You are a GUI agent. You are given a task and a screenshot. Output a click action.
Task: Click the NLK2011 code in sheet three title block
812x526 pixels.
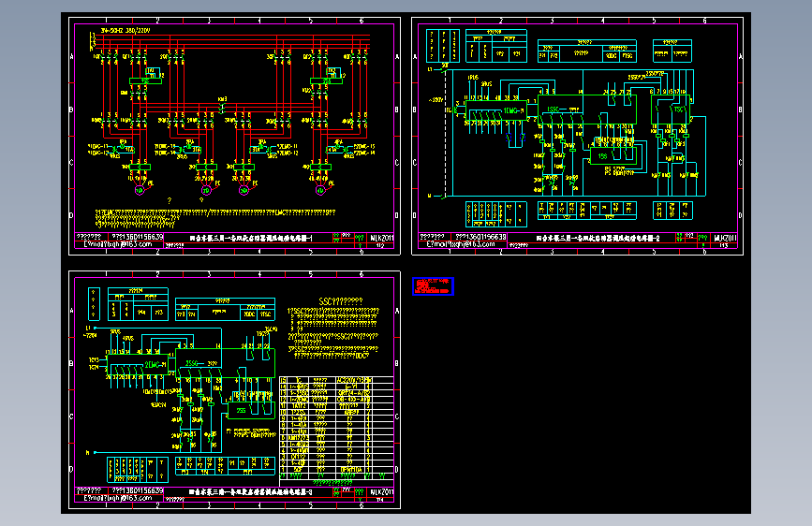(382, 491)
